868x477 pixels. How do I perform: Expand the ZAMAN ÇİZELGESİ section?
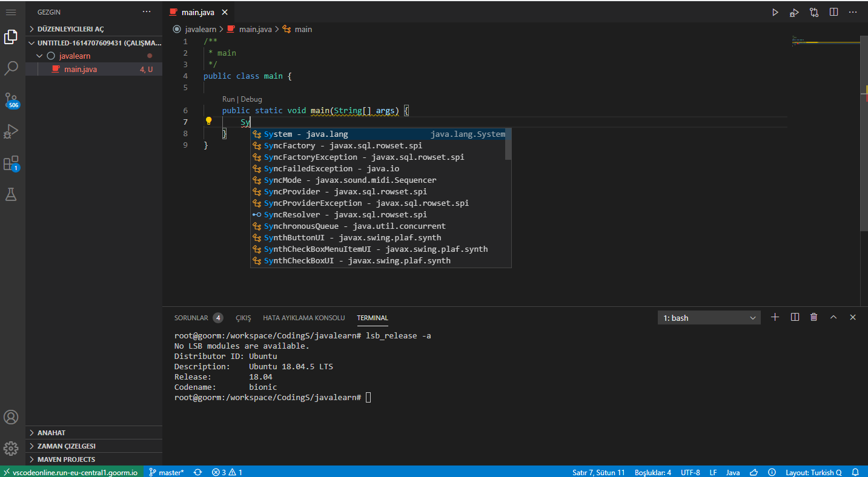point(94,446)
